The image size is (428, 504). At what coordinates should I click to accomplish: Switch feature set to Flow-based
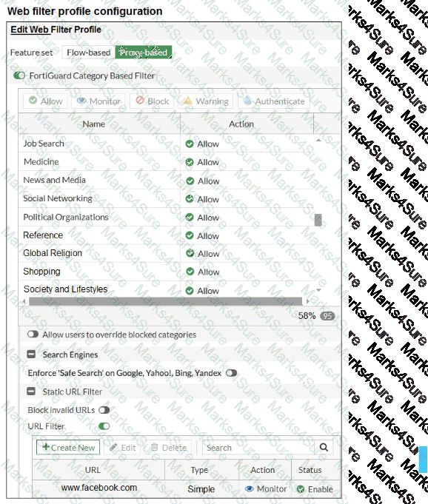pos(88,53)
